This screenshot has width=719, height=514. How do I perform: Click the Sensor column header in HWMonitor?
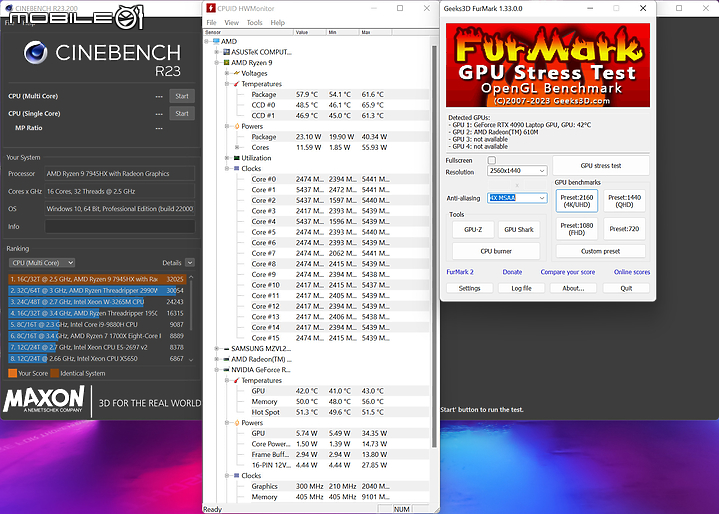point(248,32)
